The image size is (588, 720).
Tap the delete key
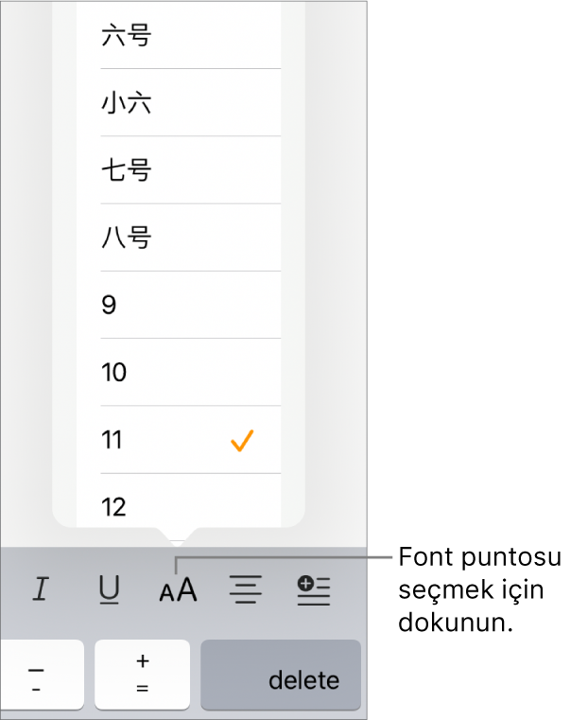(x=281, y=675)
